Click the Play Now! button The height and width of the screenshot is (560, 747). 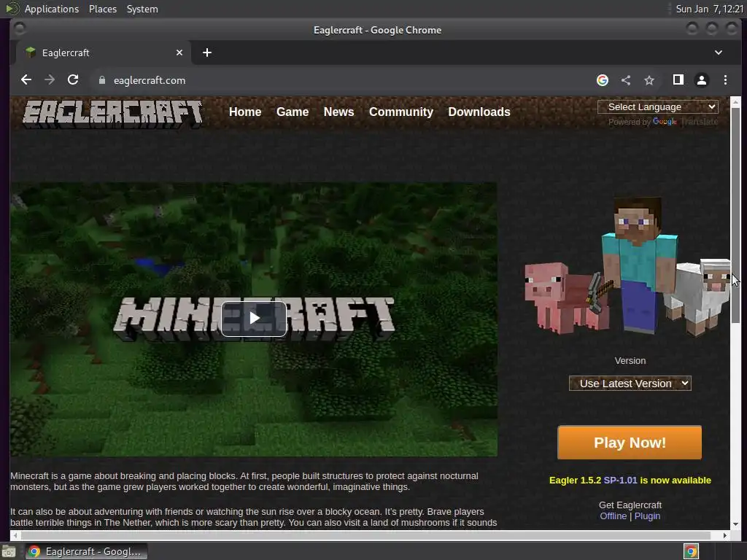(630, 443)
